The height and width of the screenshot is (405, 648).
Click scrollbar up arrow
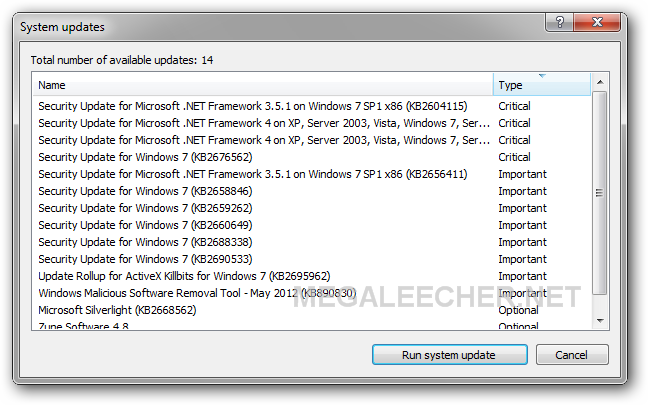coord(600,82)
